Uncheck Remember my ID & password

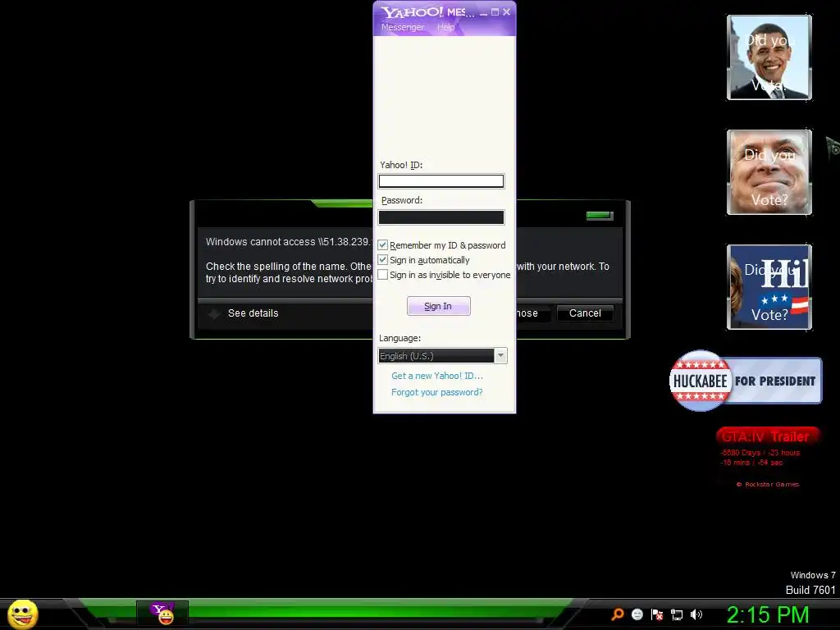pos(382,244)
